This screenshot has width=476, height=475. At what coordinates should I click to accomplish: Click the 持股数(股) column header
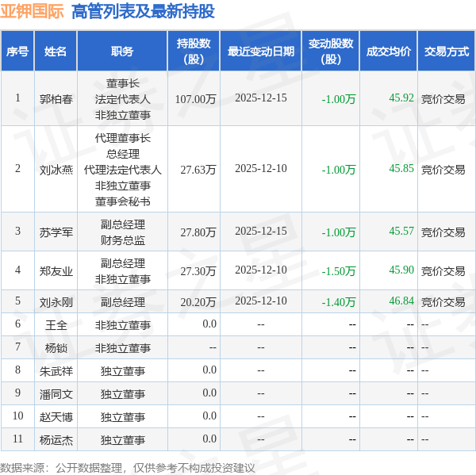[x=194, y=52]
